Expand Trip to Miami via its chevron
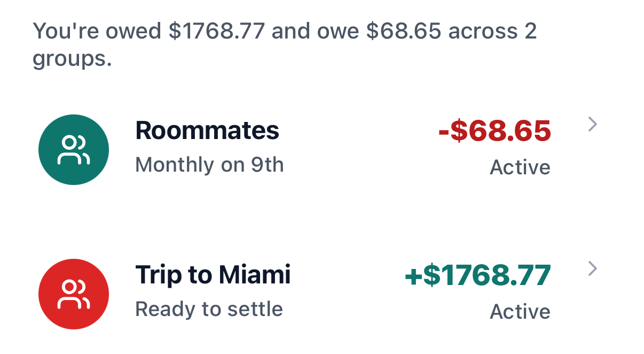644x354 pixels. point(592,269)
